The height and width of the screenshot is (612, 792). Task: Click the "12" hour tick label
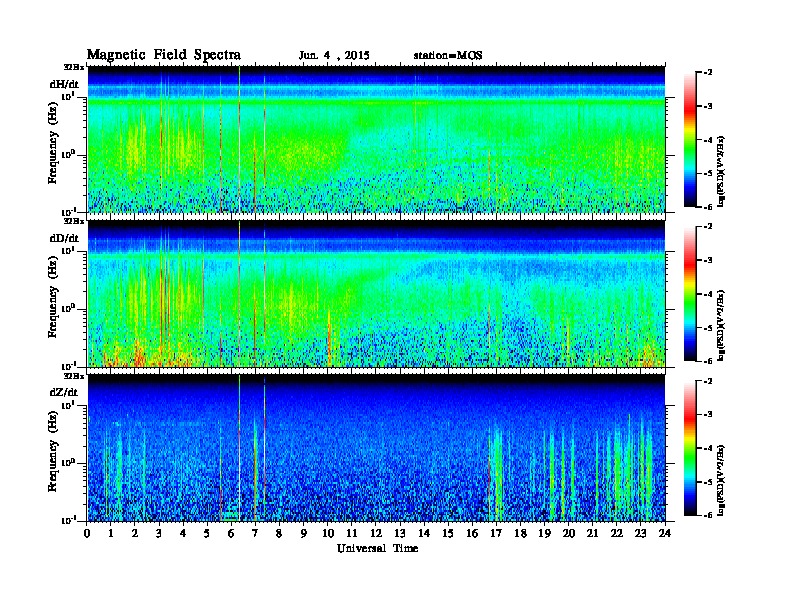pyautogui.click(x=376, y=533)
